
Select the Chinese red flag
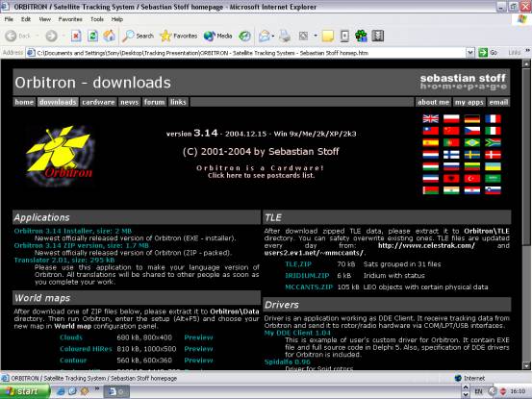[x=451, y=131]
